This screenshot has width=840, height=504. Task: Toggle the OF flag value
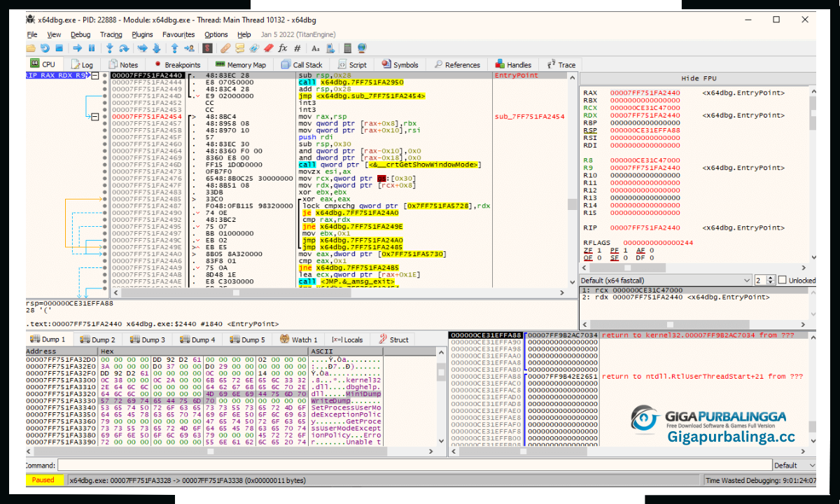tap(598, 258)
